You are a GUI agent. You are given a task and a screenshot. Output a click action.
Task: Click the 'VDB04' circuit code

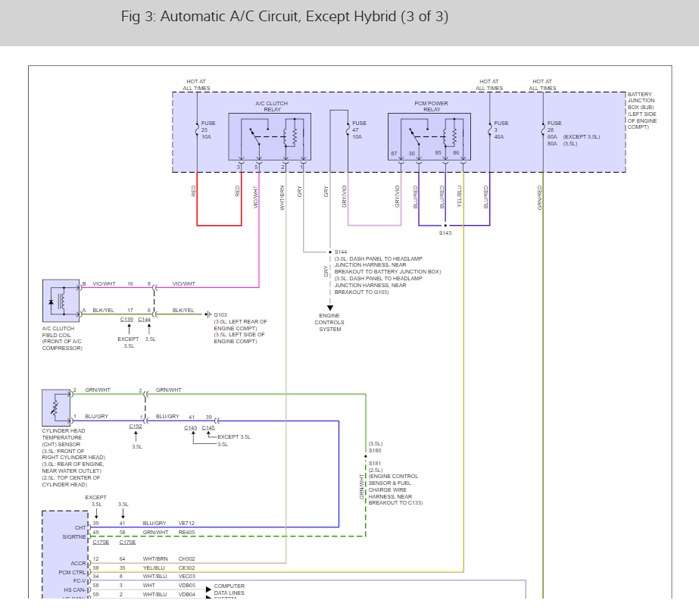point(187,594)
